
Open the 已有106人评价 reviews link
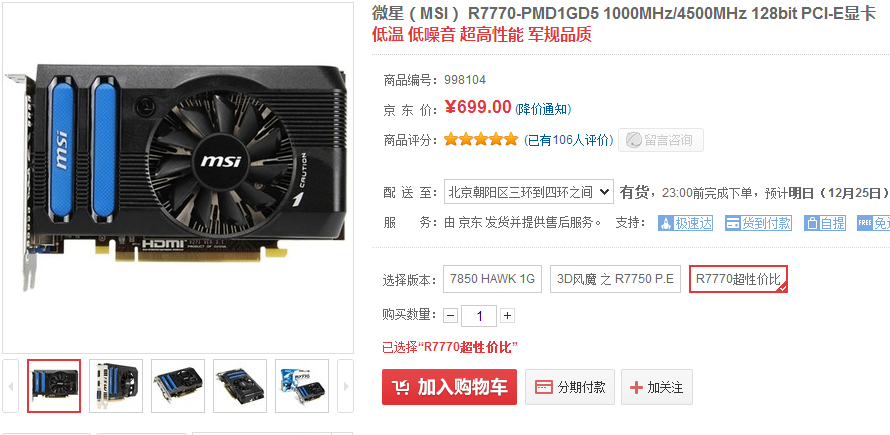(x=568, y=140)
